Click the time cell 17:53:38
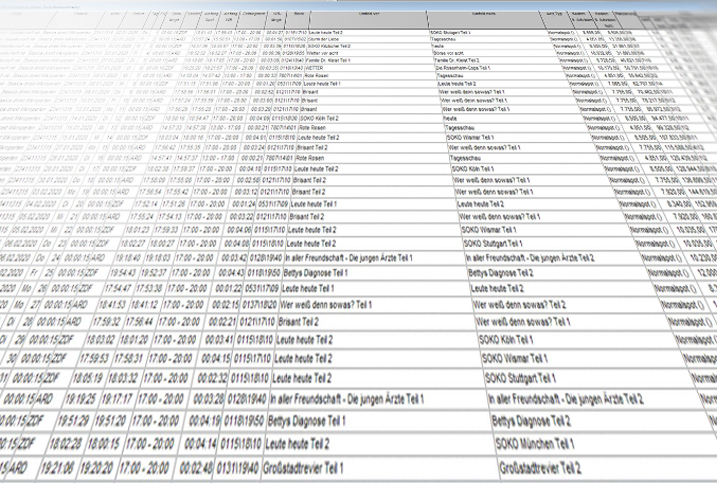 pos(148,289)
